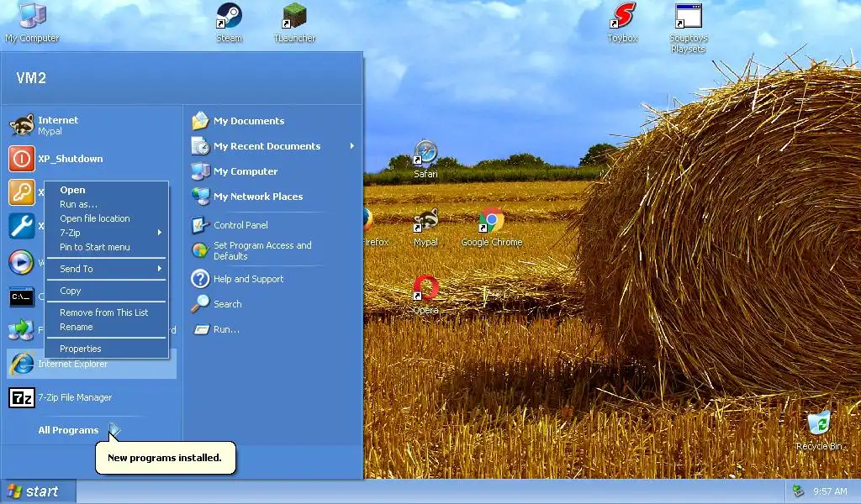
Task: Select Pin to Start menu
Action: pyautogui.click(x=107, y=247)
